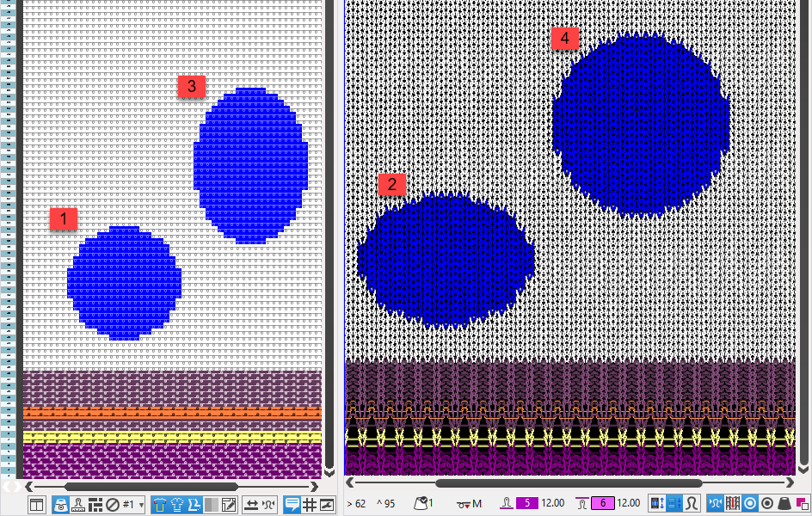
Task: Click marker 1 on the lower-left circle
Action: (64, 219)
